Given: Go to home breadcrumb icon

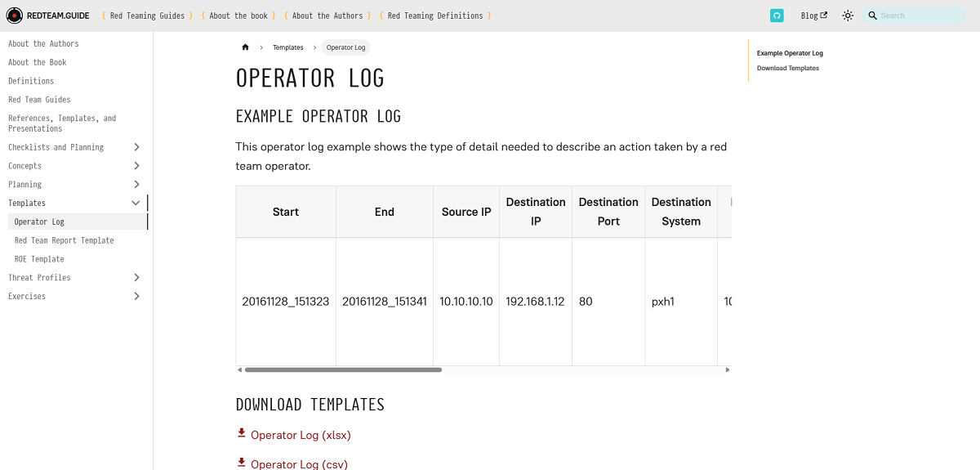Looking at the screenshot, I should (245, 47).
